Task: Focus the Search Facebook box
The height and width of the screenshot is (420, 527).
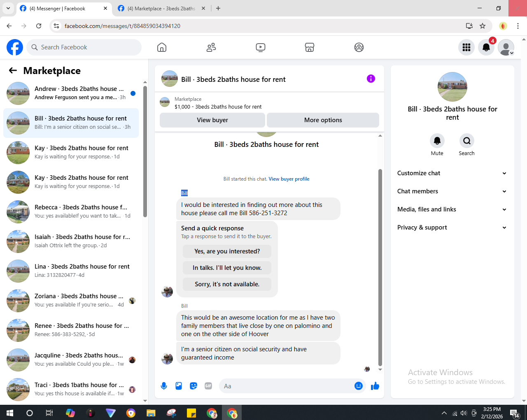Action: [84, 47]
